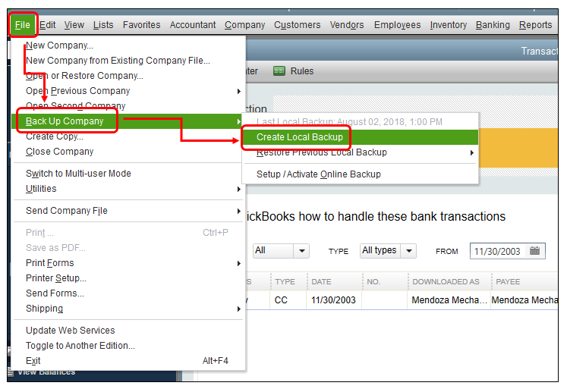This screenshot has height=392, width=567.
Task: Click the Rules icon
Action: (279, 71)
